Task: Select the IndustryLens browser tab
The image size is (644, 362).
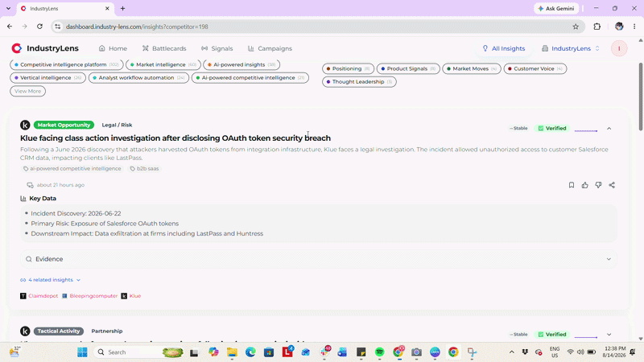Action: pos(64,8)
